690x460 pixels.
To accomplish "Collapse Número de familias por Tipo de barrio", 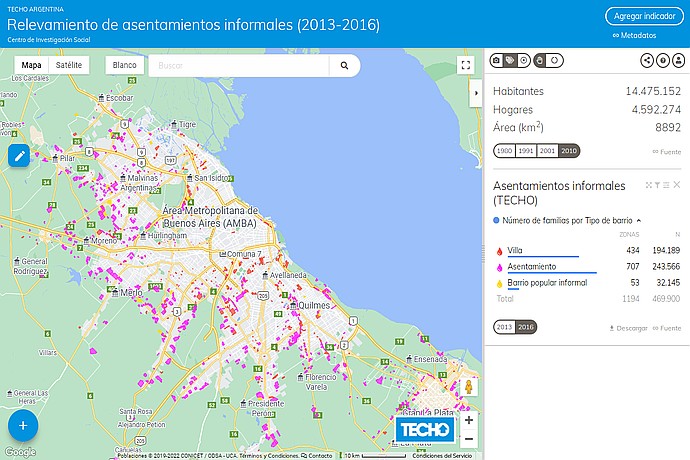I will 639,220.
